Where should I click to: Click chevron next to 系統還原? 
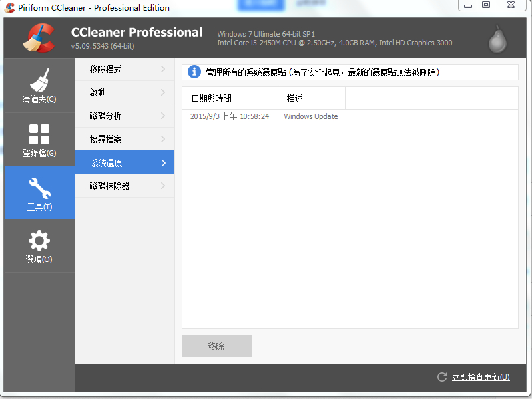pyautogui.click(x=164, y=163)
